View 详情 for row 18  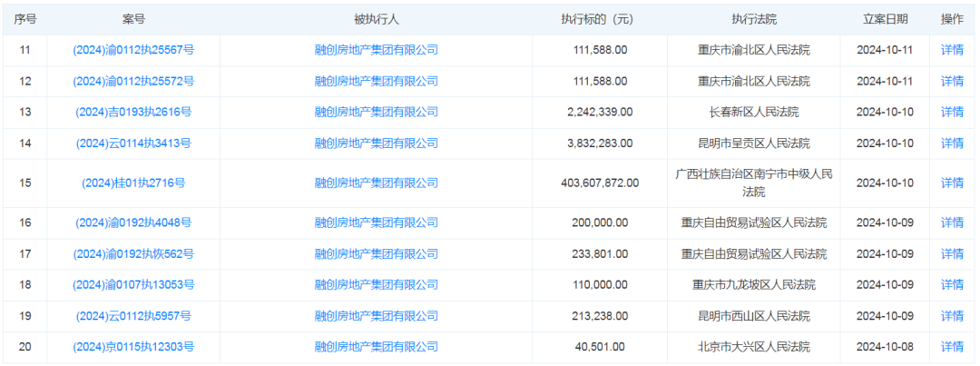click(x=952, y=285)
